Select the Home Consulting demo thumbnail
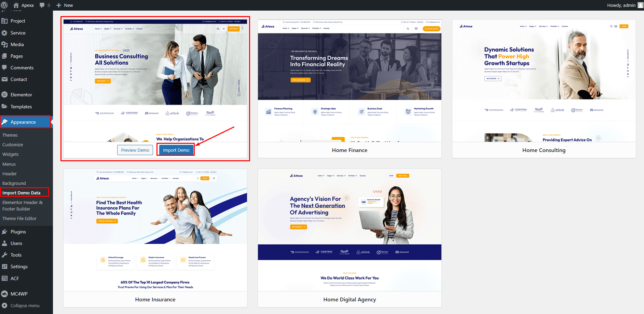This screenshot has height=314, width=644. [x=544, y=81]
